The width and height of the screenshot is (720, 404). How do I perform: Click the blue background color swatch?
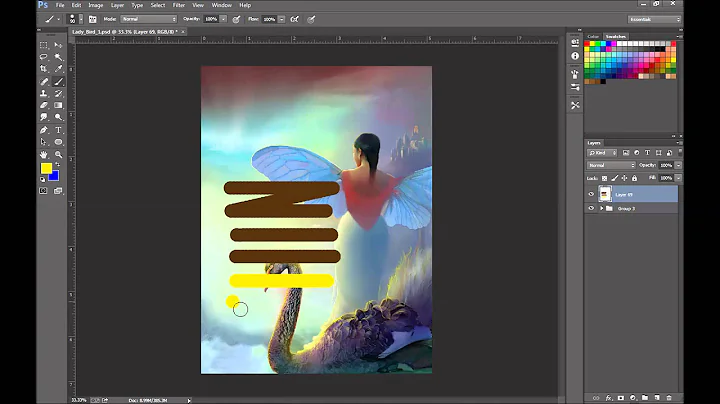(x=55, y=177)
